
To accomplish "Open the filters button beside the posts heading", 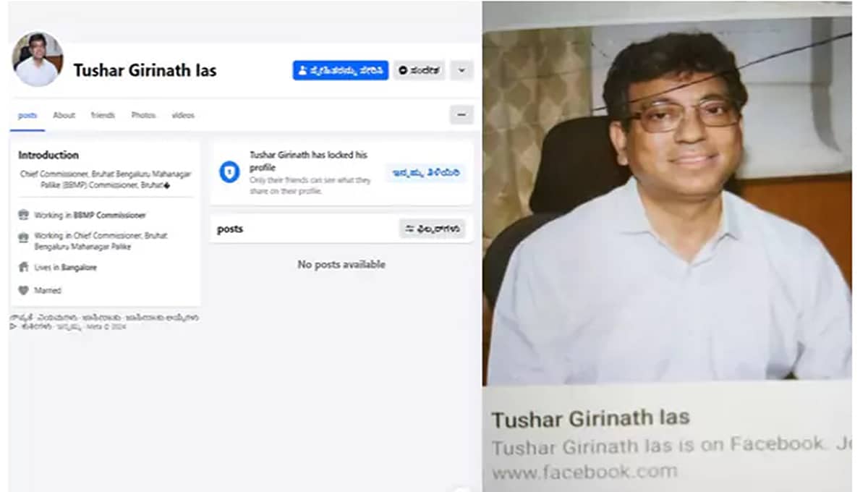I will (x=433, y=229).
